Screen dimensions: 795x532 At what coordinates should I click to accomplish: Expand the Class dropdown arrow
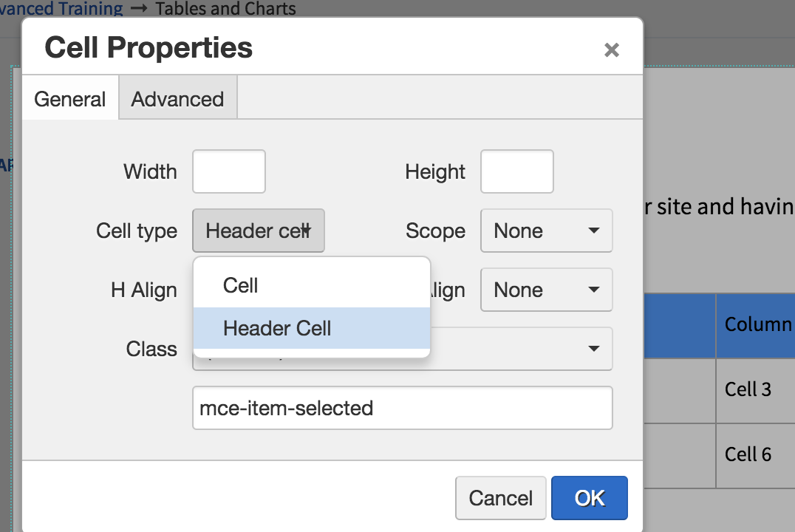click(594, 349)
